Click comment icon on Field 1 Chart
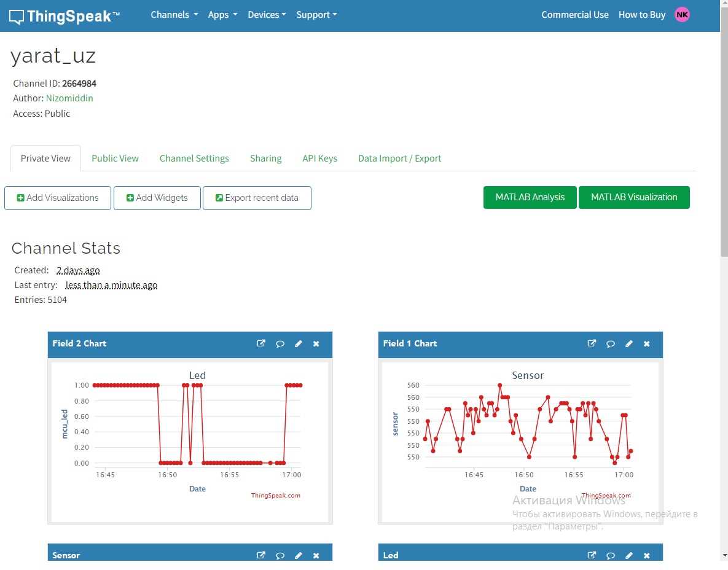Screen dimensions: 728x570 coord(611,343)
